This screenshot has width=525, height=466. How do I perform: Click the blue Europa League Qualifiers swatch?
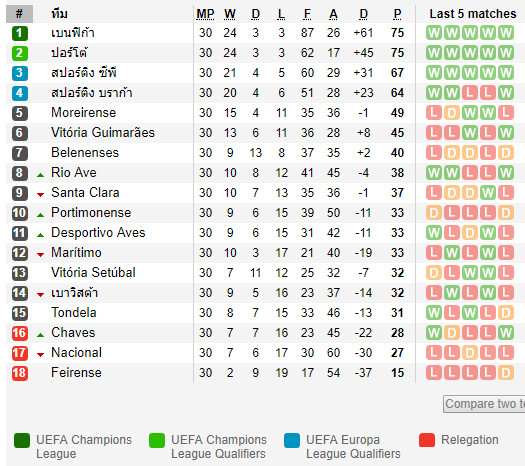(292, 440)
